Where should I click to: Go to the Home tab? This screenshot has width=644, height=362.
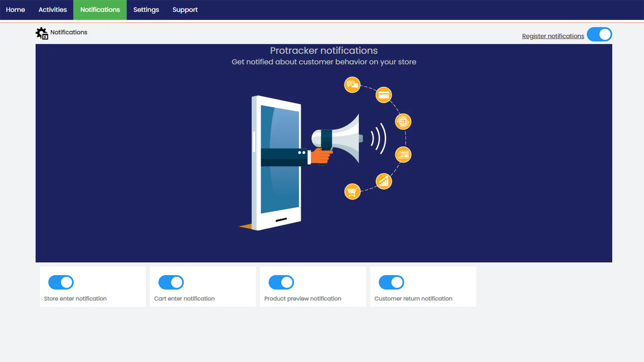[15, 10]
